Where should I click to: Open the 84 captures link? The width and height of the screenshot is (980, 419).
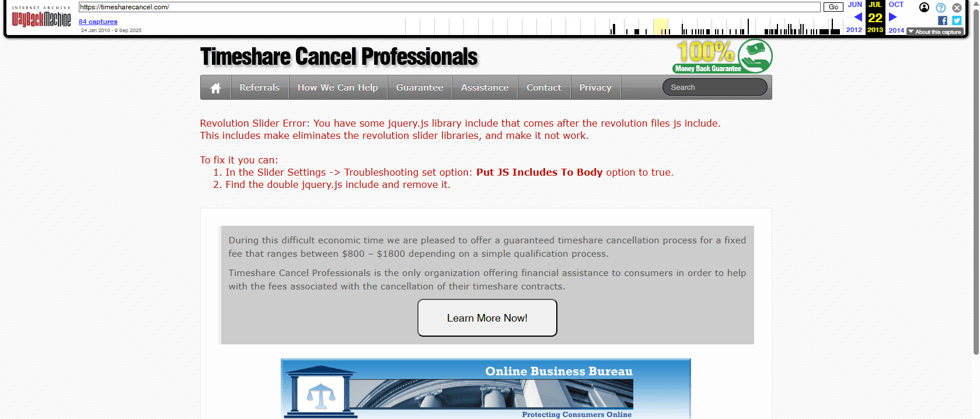click(x=98, y=22)
